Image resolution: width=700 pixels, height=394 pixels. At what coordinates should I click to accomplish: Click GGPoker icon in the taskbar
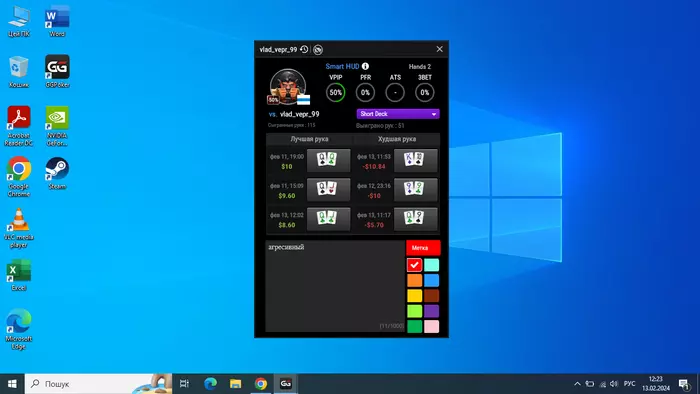coord(286,384)
